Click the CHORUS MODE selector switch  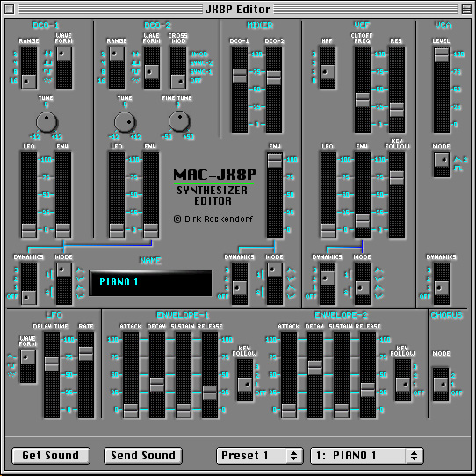[441, 385]
